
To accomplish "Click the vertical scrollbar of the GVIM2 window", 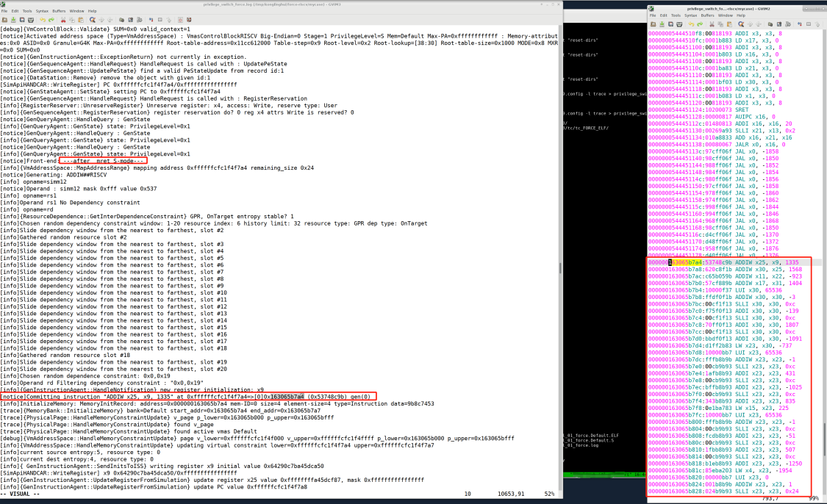I will (823, 257).
